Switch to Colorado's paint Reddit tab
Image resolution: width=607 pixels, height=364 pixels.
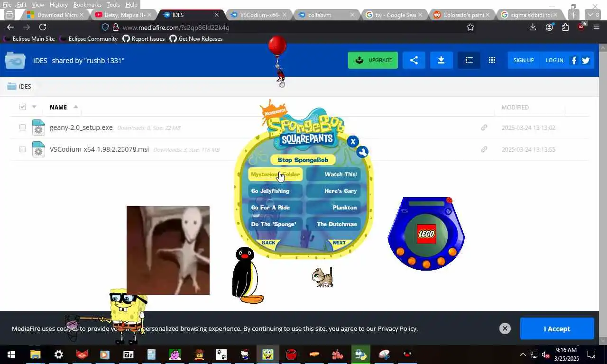click(462, 15)
